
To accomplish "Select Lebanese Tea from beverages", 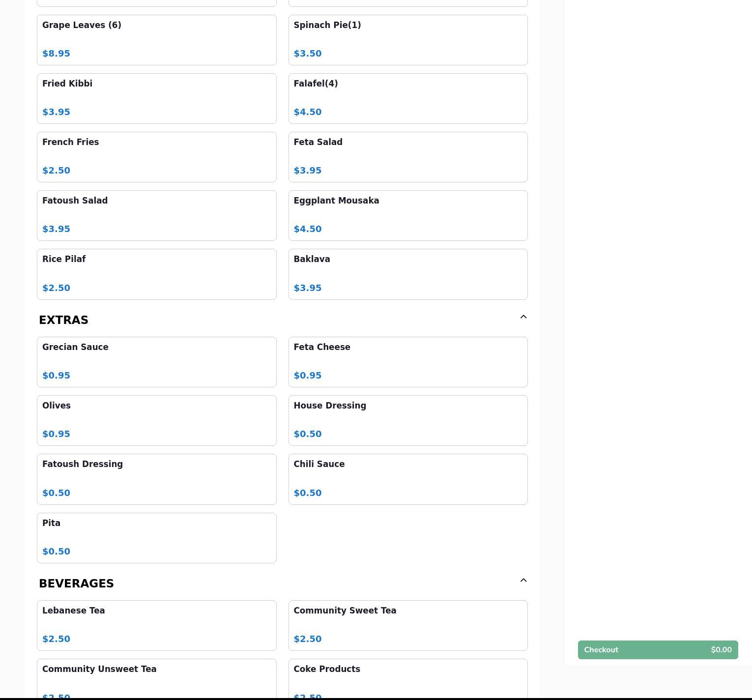I will (x=156, y=625).
